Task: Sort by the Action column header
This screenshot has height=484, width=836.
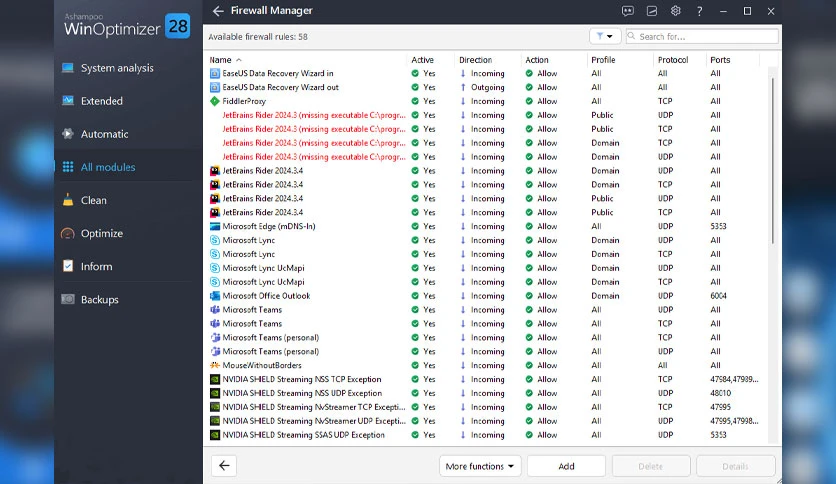Action: (537, 60)
